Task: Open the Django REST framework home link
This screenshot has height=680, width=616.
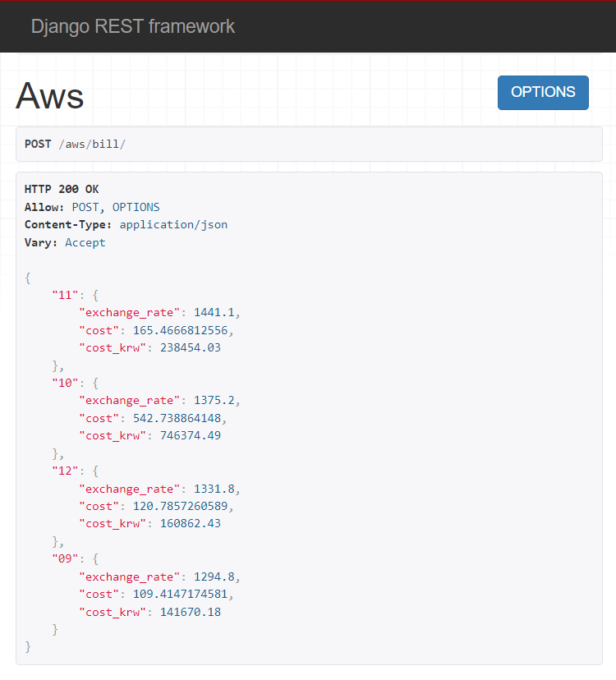Action: (x=132, y=26)
